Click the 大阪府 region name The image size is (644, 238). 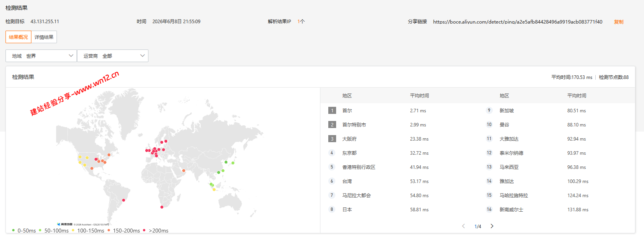349,139
